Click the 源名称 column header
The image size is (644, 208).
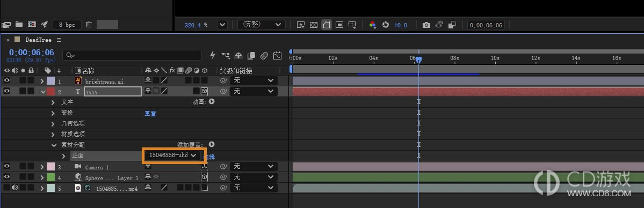click(85, 71)
